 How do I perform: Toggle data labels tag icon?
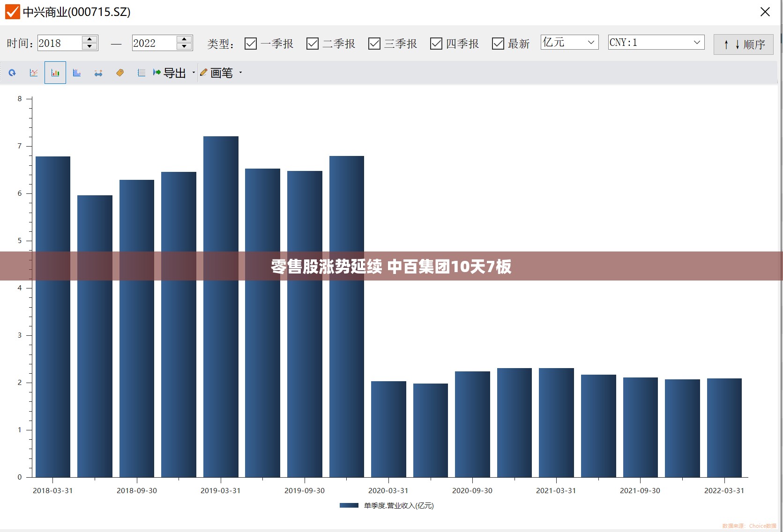point(120,73)
